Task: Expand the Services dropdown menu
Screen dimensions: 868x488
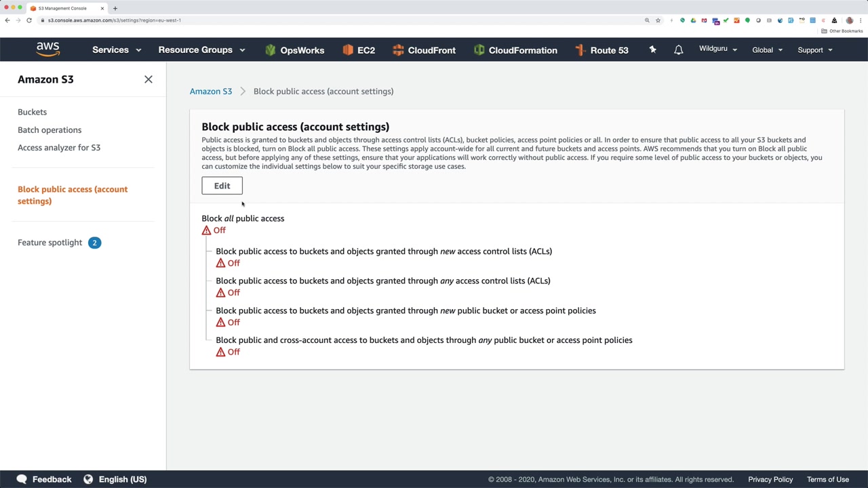Action: click(x=117, y=50)
